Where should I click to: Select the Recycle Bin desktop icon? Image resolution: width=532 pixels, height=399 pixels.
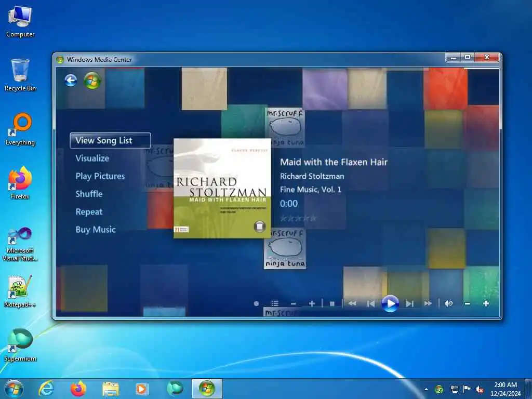(x=20, y=75)
